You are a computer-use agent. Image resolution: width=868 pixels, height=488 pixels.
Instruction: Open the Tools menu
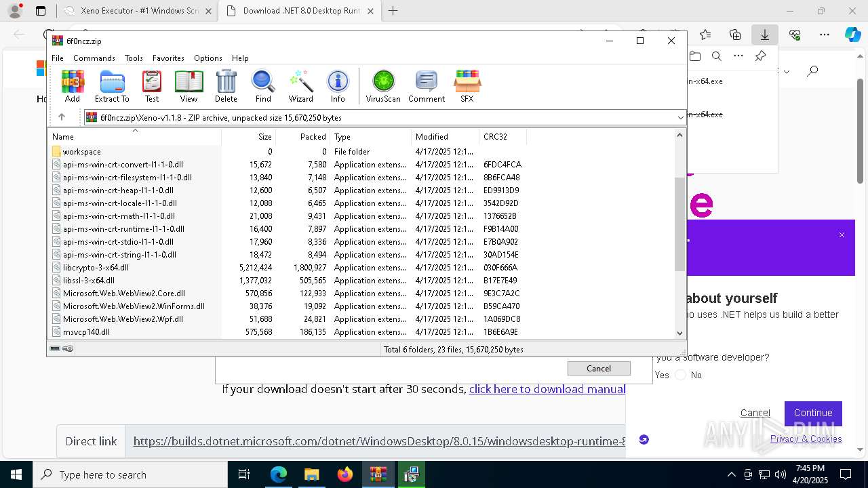tap(134, 58)
